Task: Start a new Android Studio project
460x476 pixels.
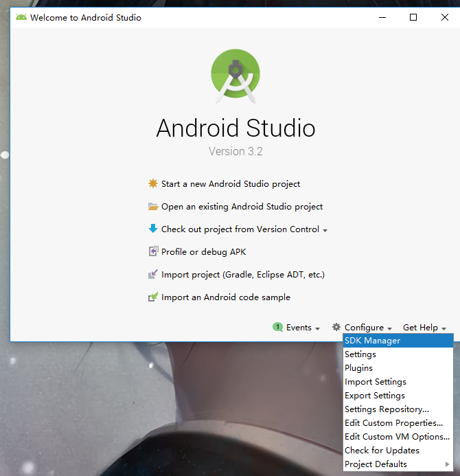Action: (231, 184)
